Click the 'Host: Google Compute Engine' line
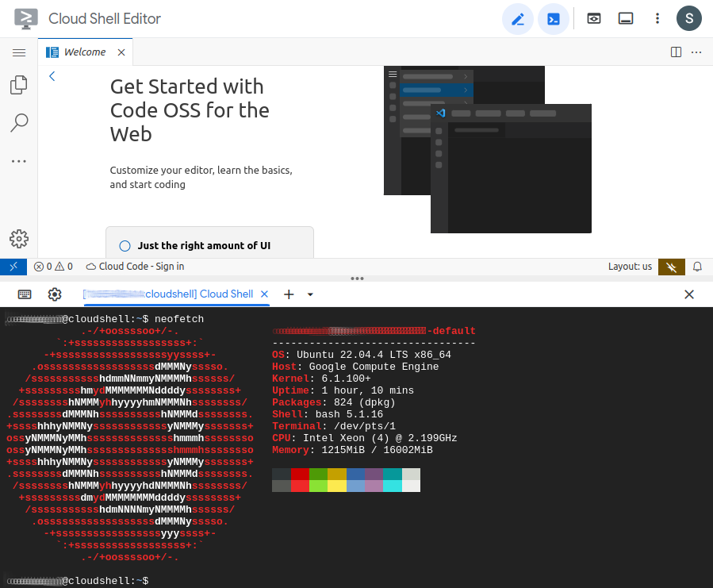 coord(355,367)
